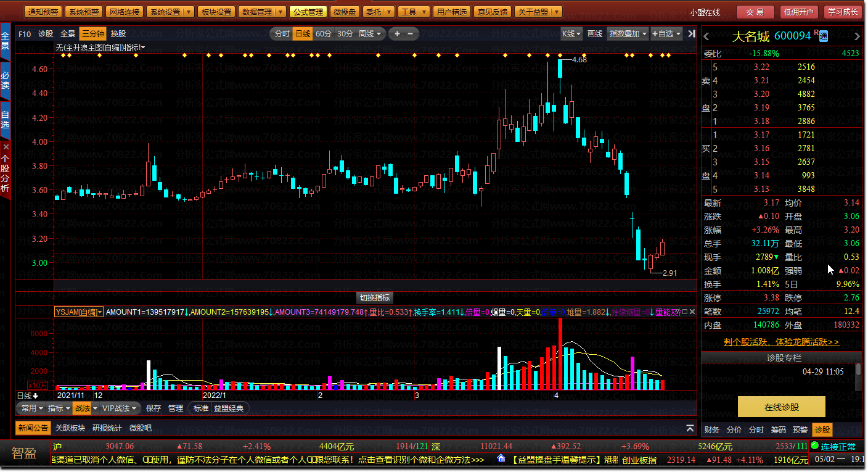The image size is (868, 472).
Task: Switch to the 新闻公告 tab
Action: pos(33,428)
